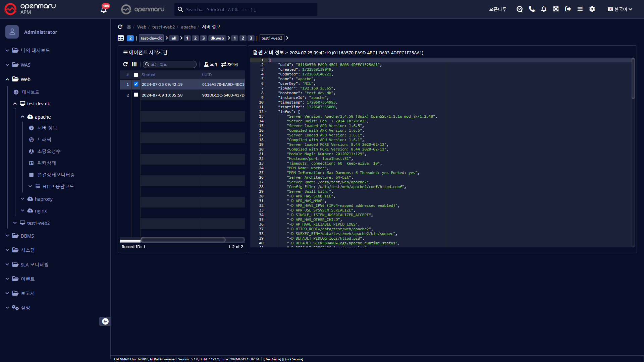Click the 차이점 compare button
Image resolution: width=644 pixels, height=362 pixels.
tap(230, 64)
